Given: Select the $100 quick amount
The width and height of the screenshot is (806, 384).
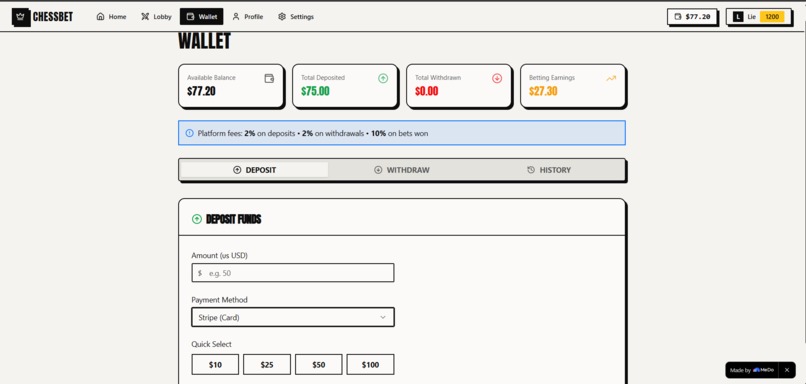Looking at the screenshot, I should tap(370, 364).
